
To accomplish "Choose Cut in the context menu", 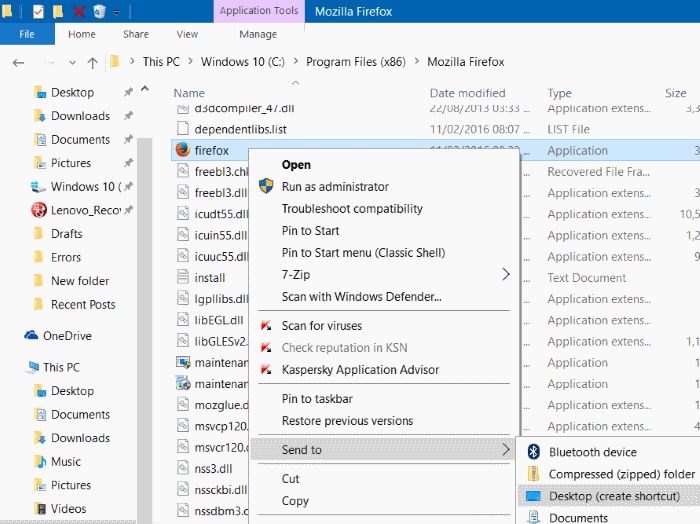I will pyautogui.click(x=290, y=479).
